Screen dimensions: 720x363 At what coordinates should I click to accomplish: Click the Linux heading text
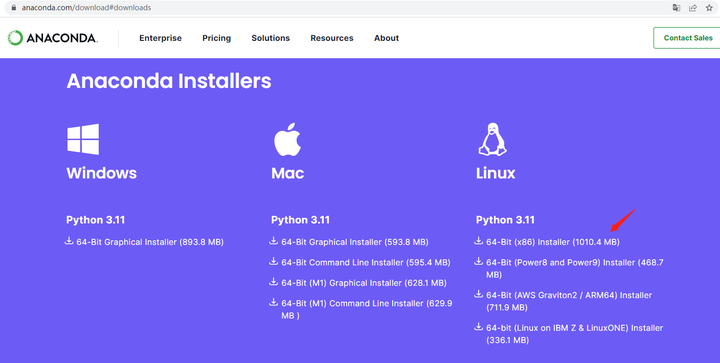coord(495,173)
